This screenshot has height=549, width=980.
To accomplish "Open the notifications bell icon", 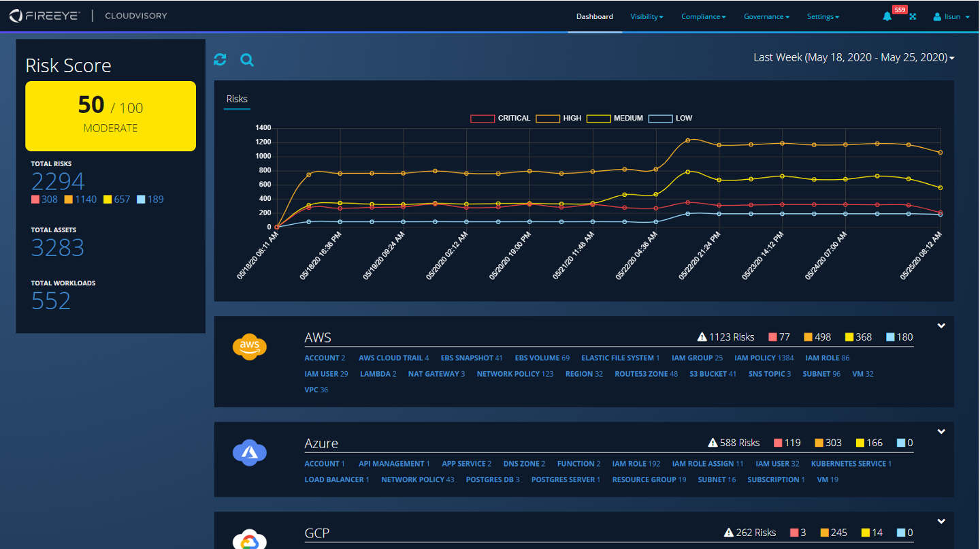I will 887,17.
